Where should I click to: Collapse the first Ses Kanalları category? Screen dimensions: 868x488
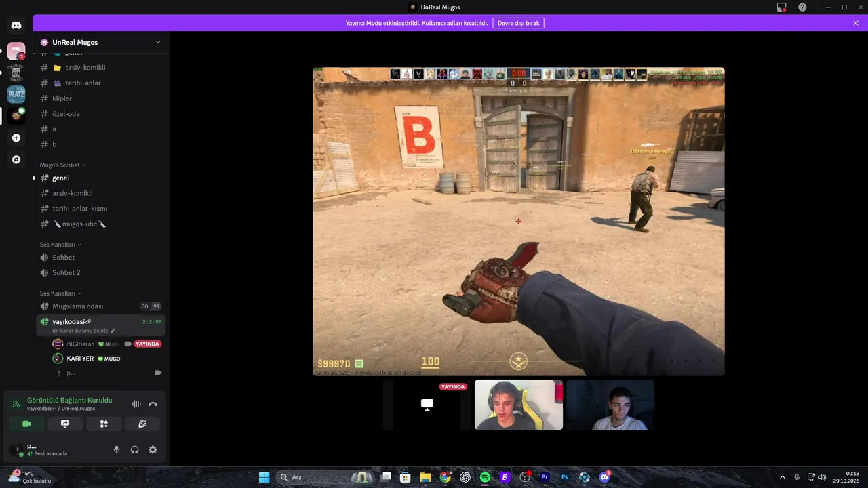click(60, 244)
